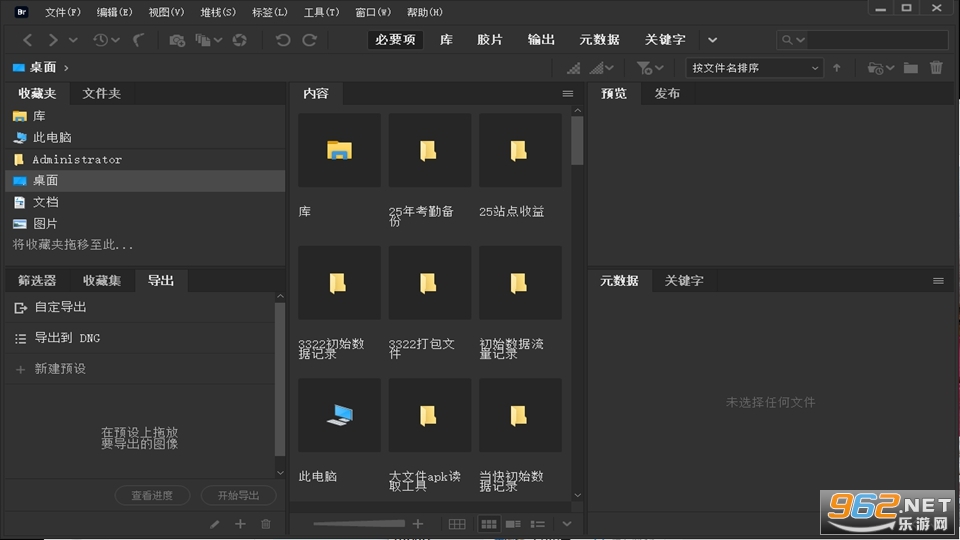This screenshot has height=540, width=960.
Task: Open the Metadata panel menu icon
Action: (x=938, y=281)
